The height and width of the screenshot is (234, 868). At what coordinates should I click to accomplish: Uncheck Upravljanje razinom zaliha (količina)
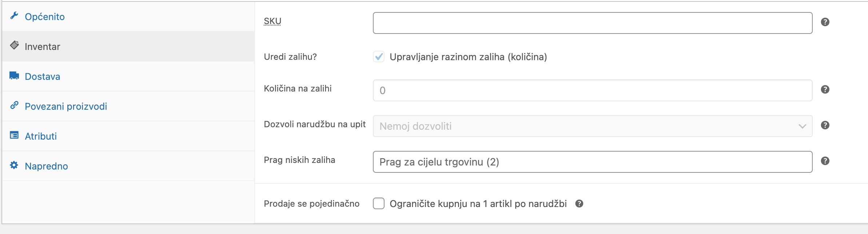point(379,57)
